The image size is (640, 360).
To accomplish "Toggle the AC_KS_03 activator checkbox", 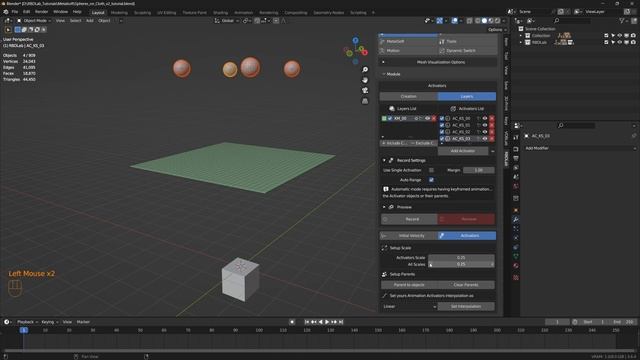I will pyautogui.click(x=442, y=139).
